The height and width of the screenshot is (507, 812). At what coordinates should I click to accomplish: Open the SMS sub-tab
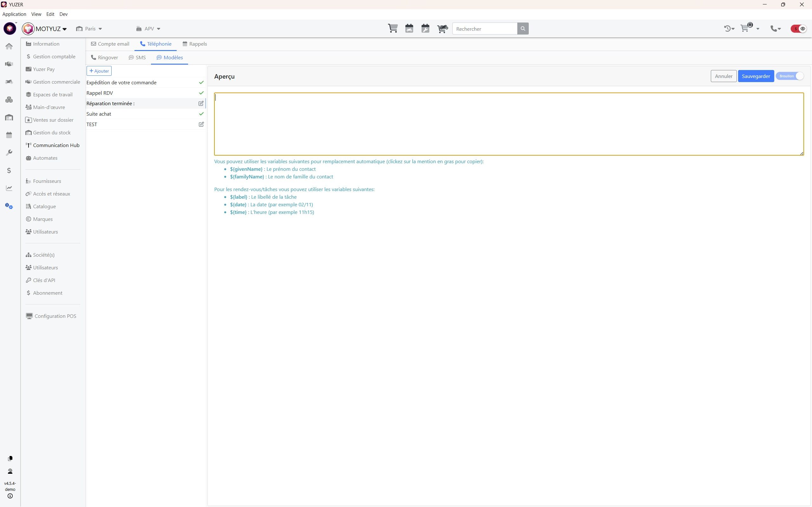137,58
